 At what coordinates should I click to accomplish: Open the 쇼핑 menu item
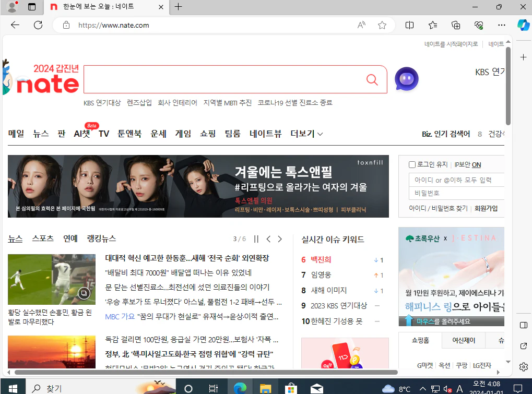[x=208, y=134]
